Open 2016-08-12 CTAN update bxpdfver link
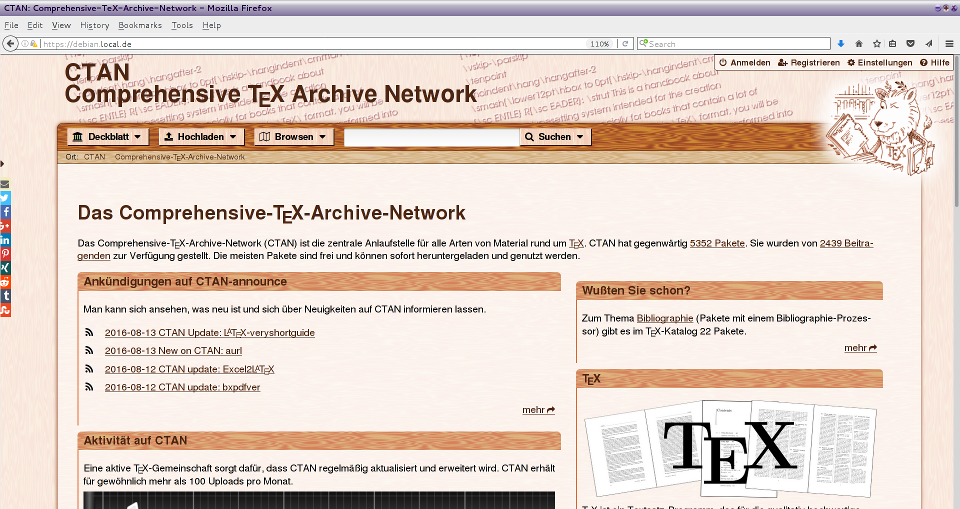 pos(182,387)
